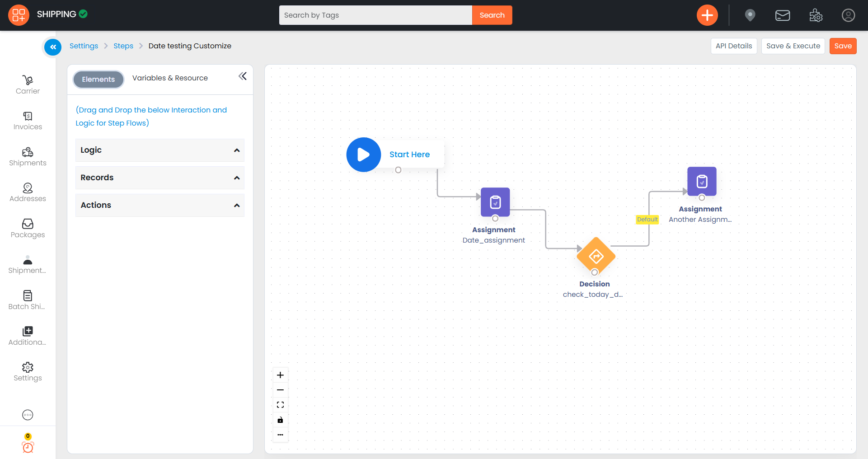Open Carrier in the sidebar
This screenshot has width=868, height=459.
pos(28,85)
